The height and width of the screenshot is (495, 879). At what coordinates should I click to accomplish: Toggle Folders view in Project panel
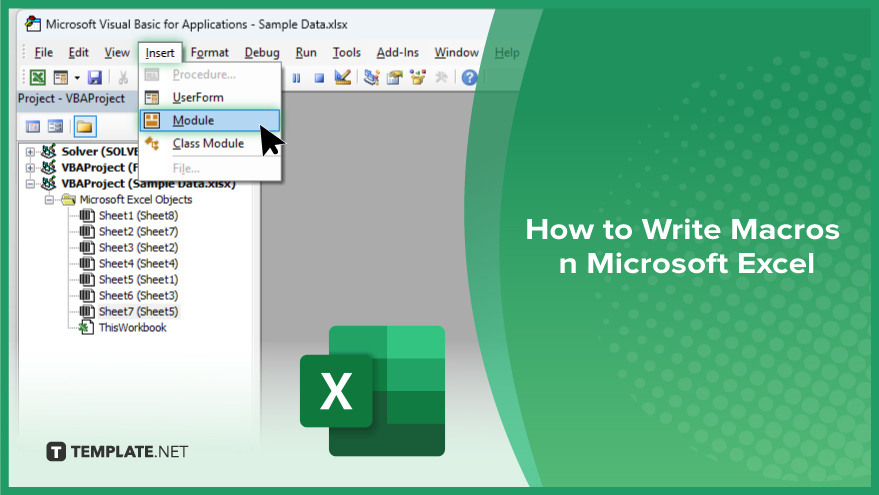(85, 127)
